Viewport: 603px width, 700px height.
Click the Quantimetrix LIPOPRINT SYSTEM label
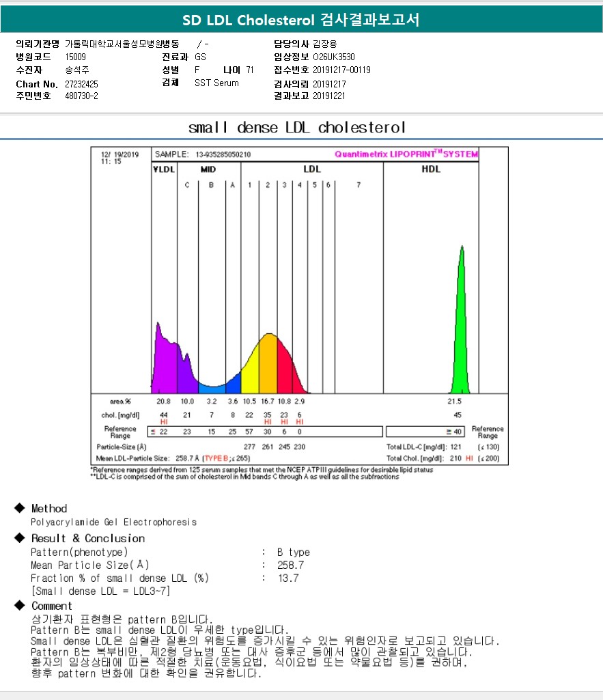[x=406, y=154]
